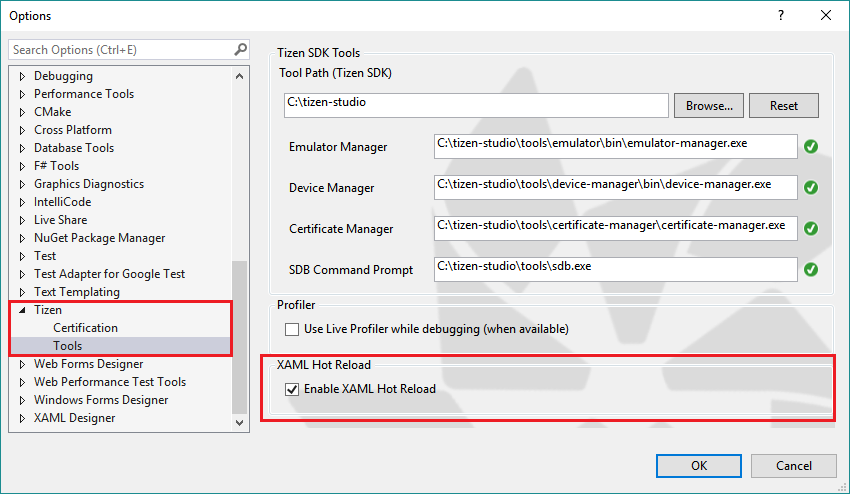Enable Use Live Profiler while debugging
Image resolution: width=850 pixels, height=494 pixels.
[292, 329]
